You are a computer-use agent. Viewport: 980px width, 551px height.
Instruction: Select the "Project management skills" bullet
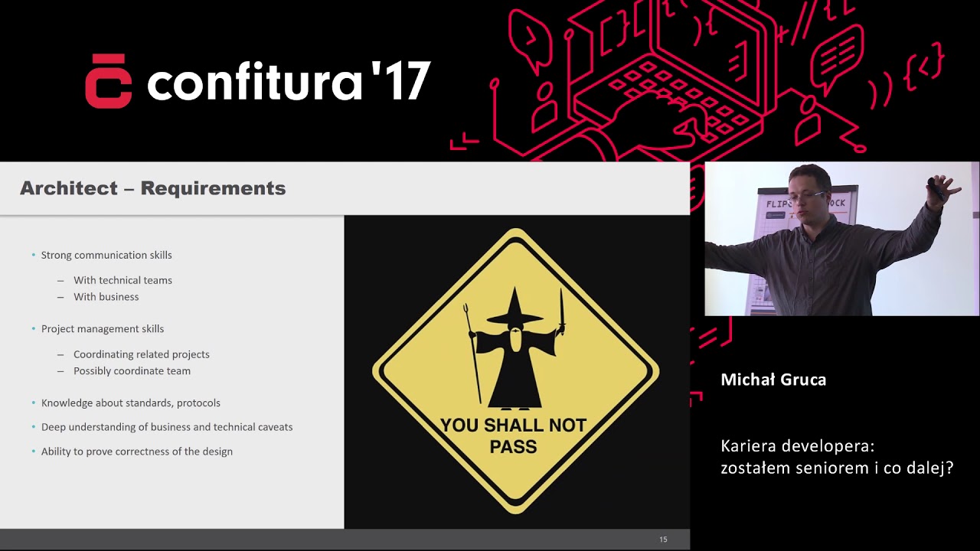[103, 329]
